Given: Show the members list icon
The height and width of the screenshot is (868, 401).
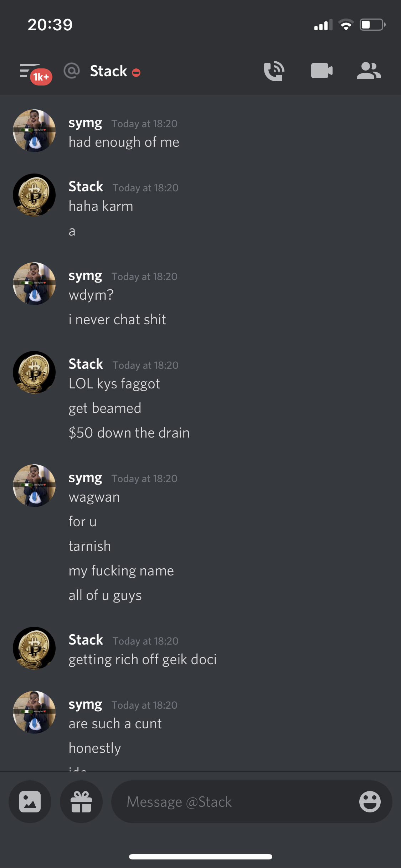Looking at the screenshot, I should [369, 71].
